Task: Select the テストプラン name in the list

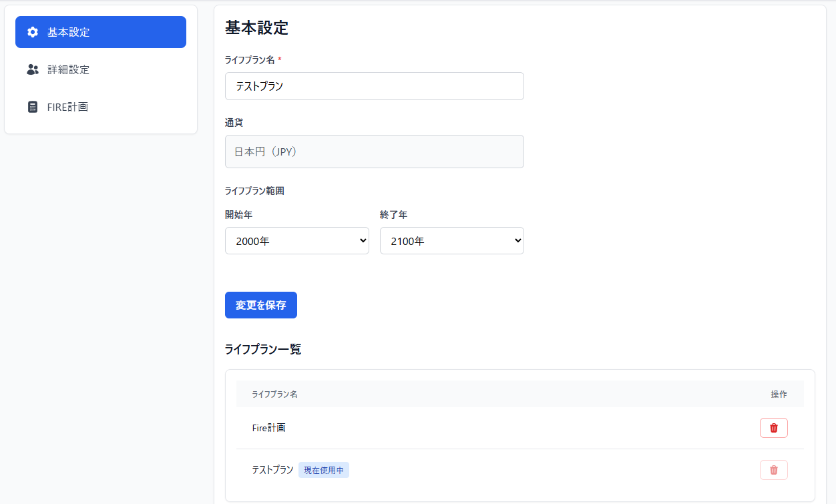Action: tap(272, 470)
